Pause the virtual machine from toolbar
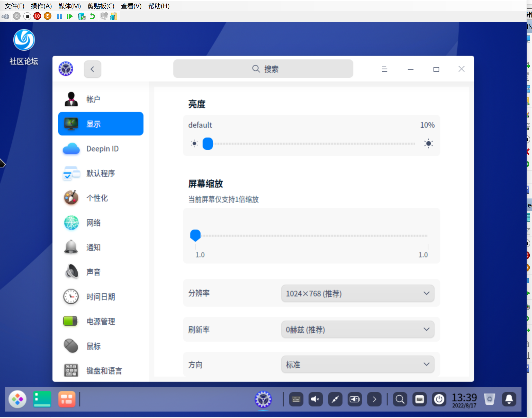Screen dimensions: 532x418 coord(60,16)
